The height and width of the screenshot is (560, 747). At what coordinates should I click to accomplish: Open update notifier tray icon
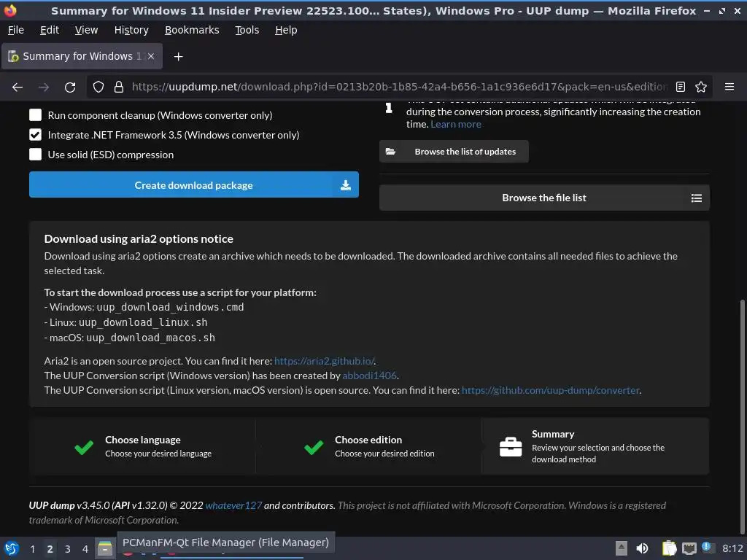[708, 548]
